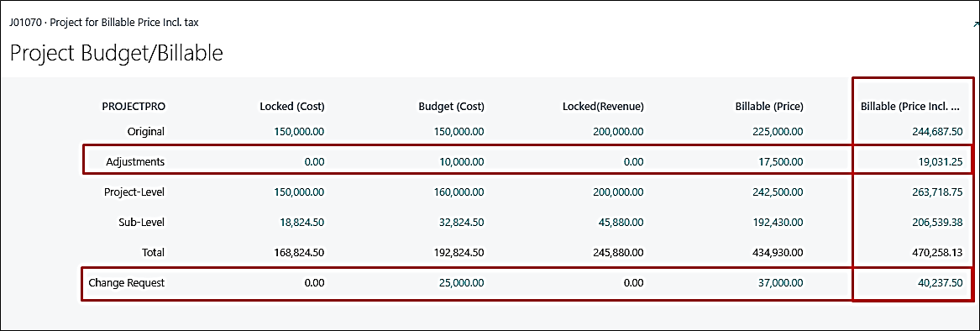
Task: Open Project-Level Billable (Price) 242,500.00
Action: click(x=778, y=192)
